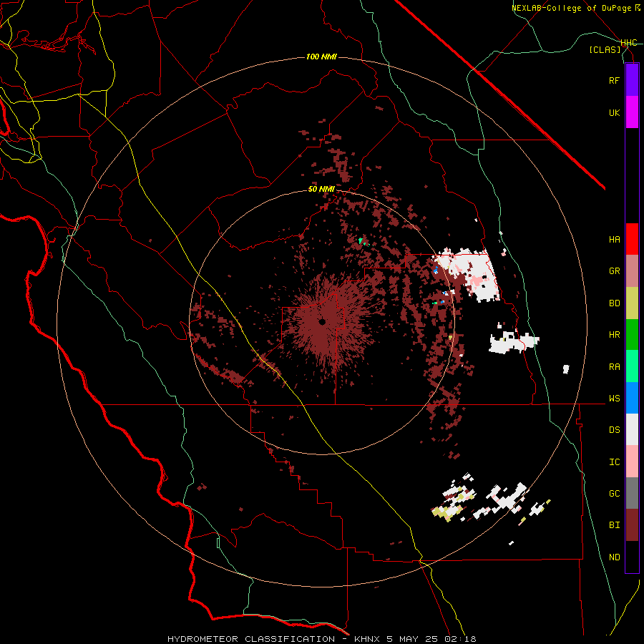Click the KHNX station identifier

(368, 639)
